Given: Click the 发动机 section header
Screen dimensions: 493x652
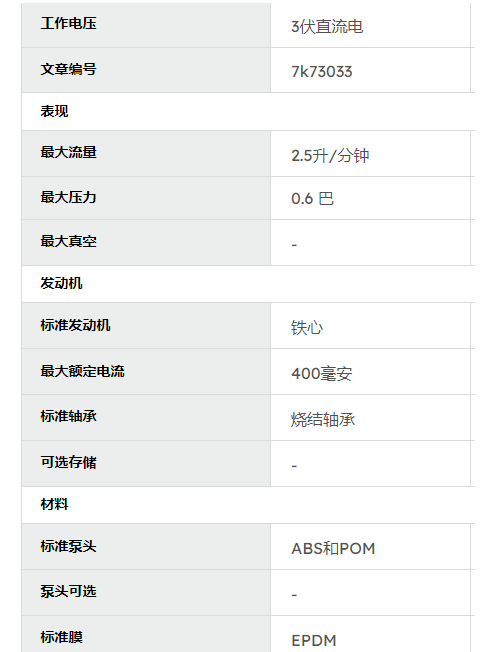Looking at the screenshot, I should (62, 283).
